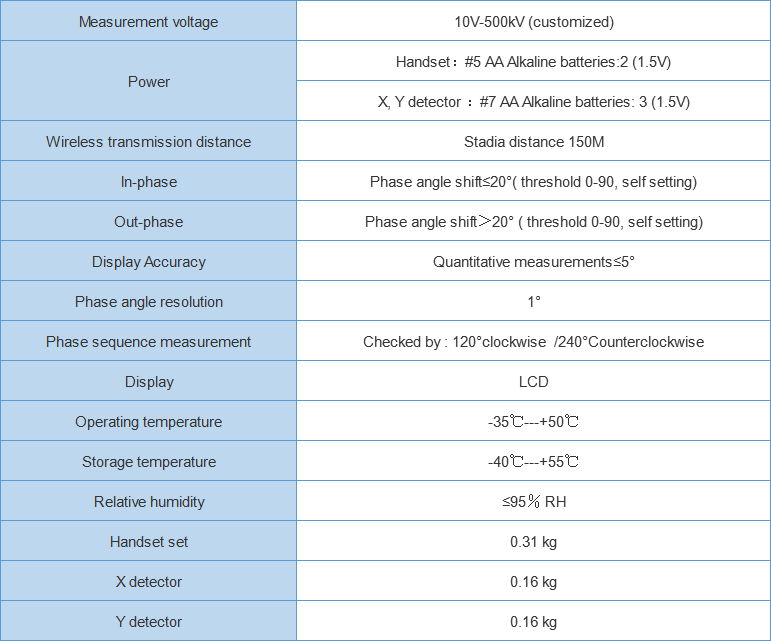Click the Power row label
Screen dimensions: 771x641
[x=148, y=82]
